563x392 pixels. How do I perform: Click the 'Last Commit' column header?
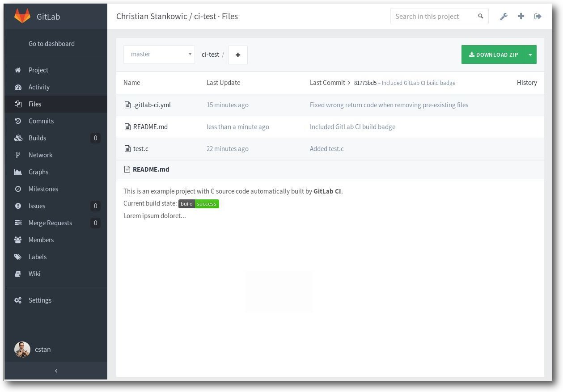tap(327, 83)
